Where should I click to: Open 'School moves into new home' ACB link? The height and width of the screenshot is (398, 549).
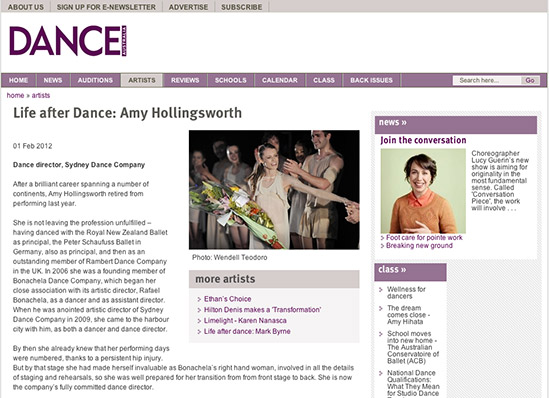(x=413, y=347)
